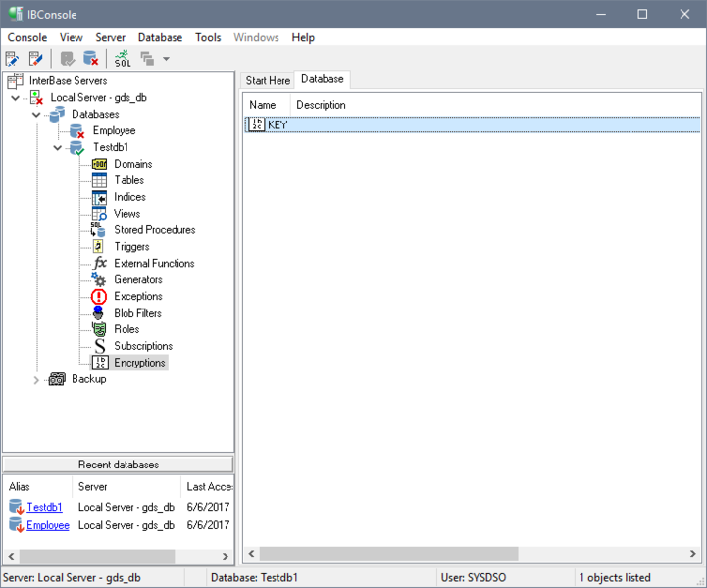707x588 pixels.
Task: Click the 'User: SYSDSO' status bar entry
Action: 474,577
